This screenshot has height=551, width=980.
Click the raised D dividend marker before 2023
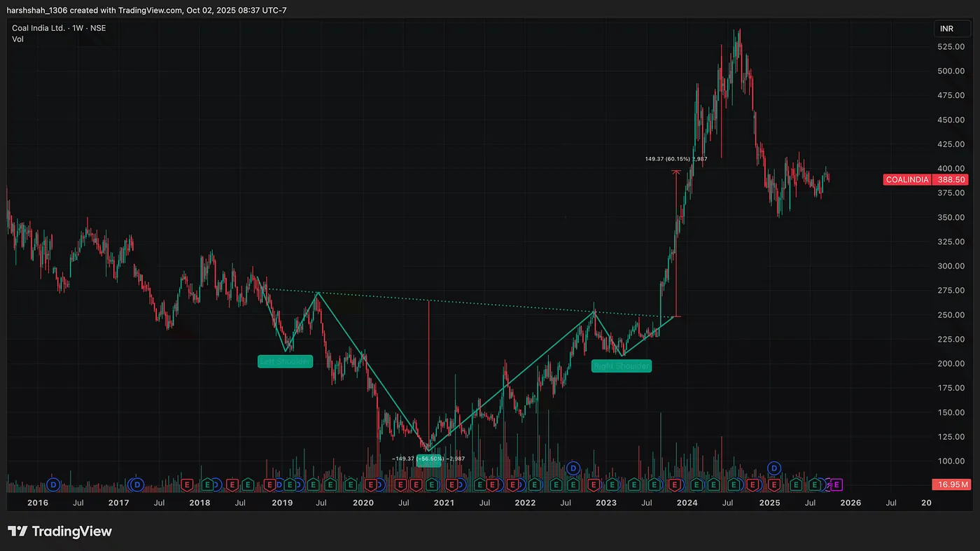click(x=573, y=468)
